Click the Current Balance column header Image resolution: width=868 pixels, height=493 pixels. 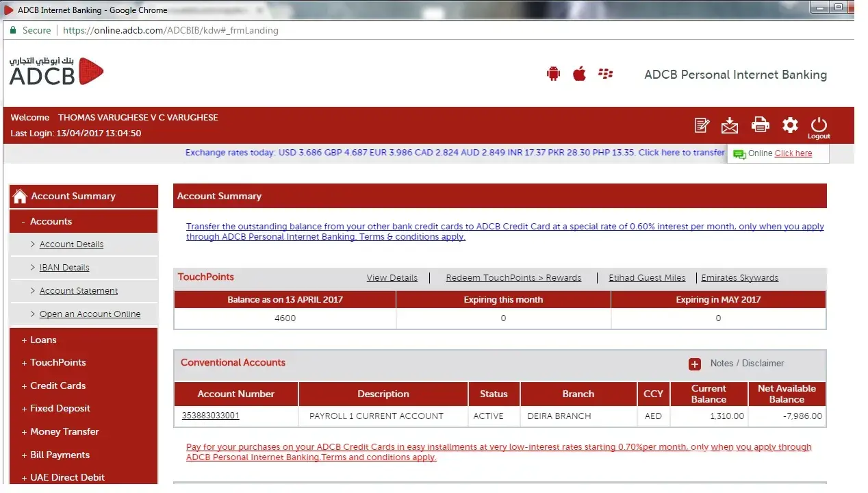tap(709, 394)
